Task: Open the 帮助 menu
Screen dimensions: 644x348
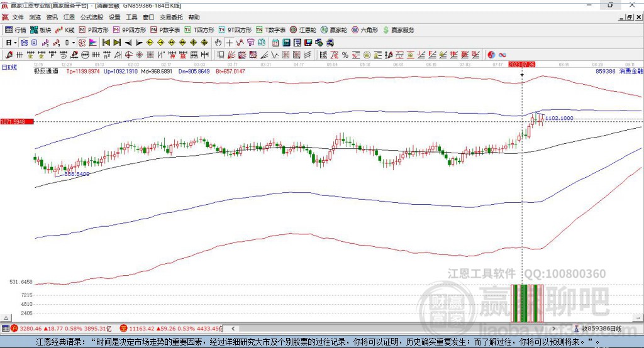Action: [194, 17]
